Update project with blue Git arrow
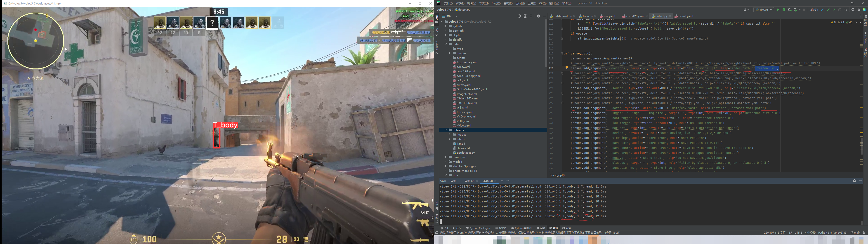This screenshot has height=244, width=868. pos(822,10)
